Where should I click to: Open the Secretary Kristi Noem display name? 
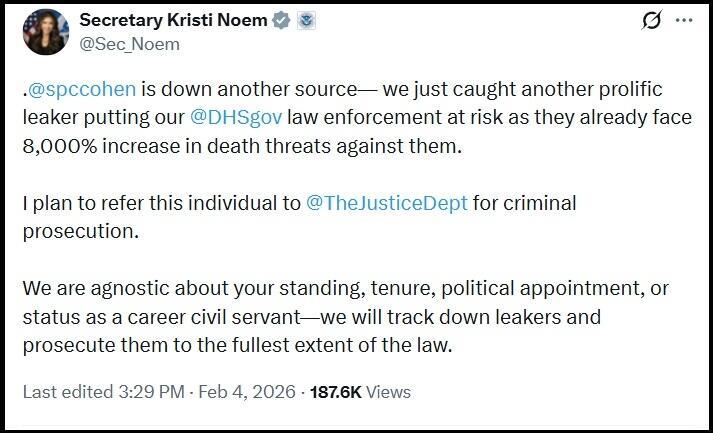(172, 21)
